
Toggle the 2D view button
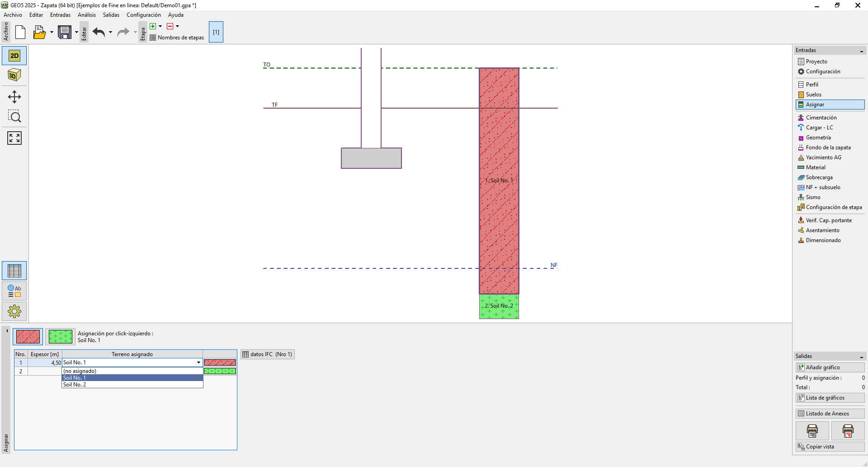14,56
